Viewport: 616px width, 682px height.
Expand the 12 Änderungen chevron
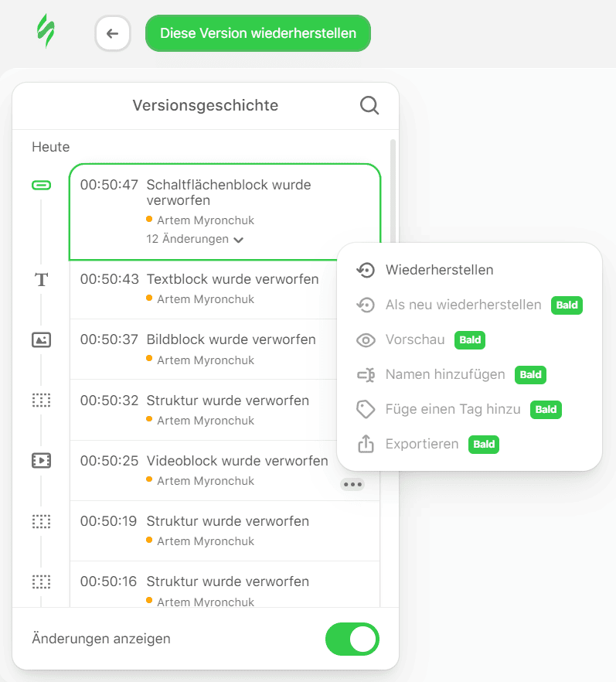tap(239, 240)
